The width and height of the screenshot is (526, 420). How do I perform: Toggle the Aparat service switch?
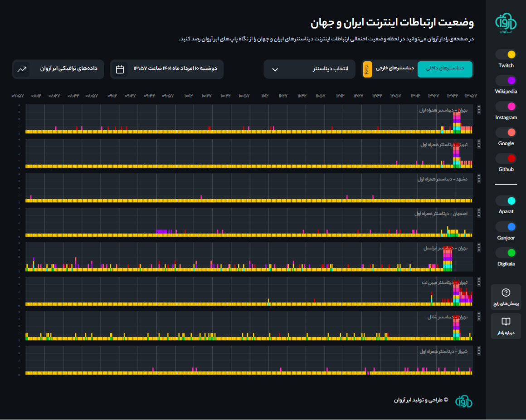pyautogui.click(x=506, y=200)
